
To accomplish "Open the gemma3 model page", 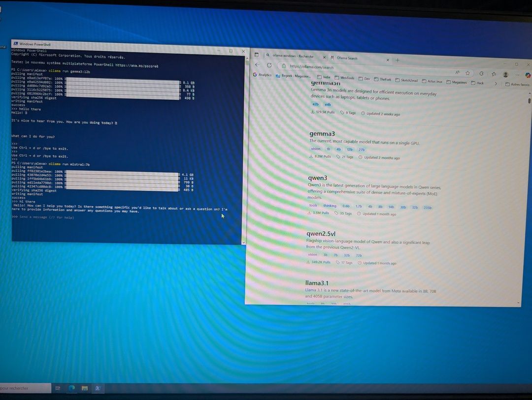I will pos(322,133).
